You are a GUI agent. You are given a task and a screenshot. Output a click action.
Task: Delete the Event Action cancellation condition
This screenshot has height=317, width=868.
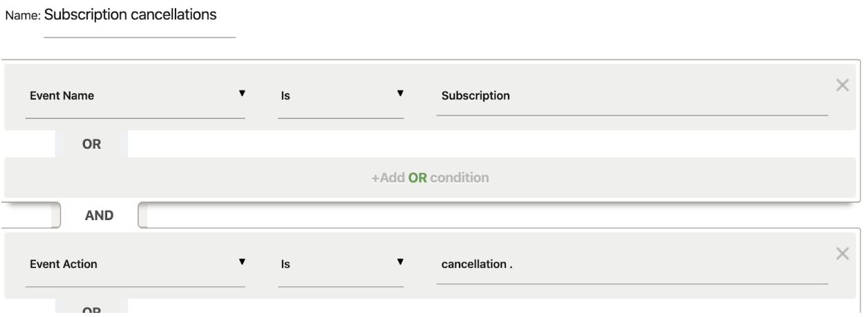(842, 253)
